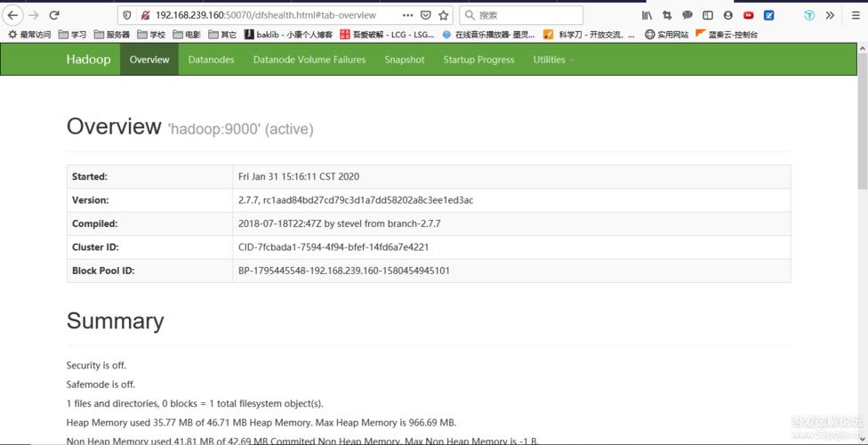Open the tracking protection shield icon

pos(127,15)
